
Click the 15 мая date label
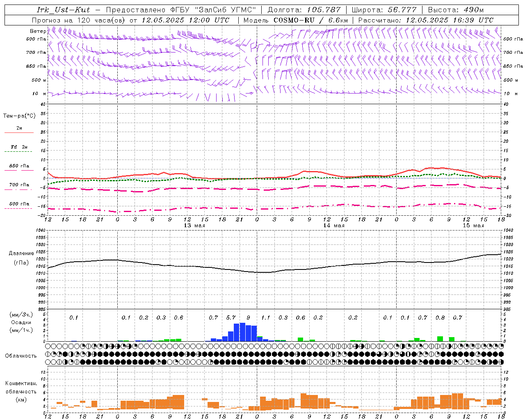473,226
